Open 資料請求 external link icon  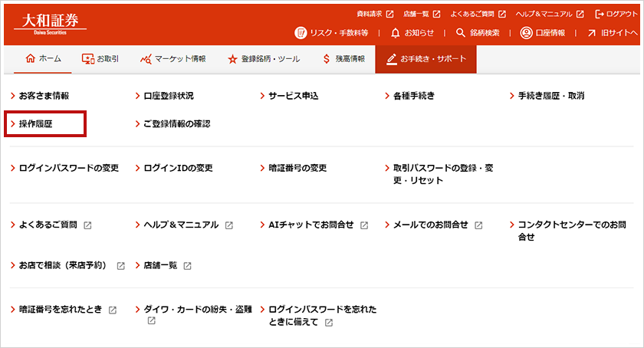tap(389, 14)
